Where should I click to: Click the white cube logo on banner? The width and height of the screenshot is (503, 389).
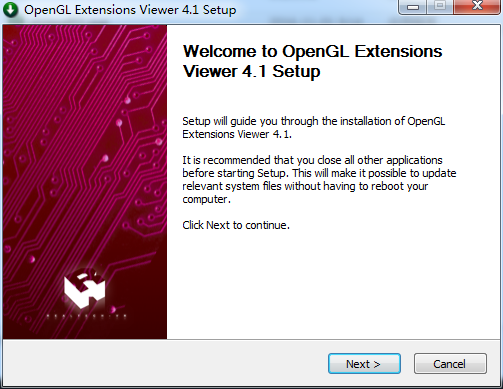[85, 288]
